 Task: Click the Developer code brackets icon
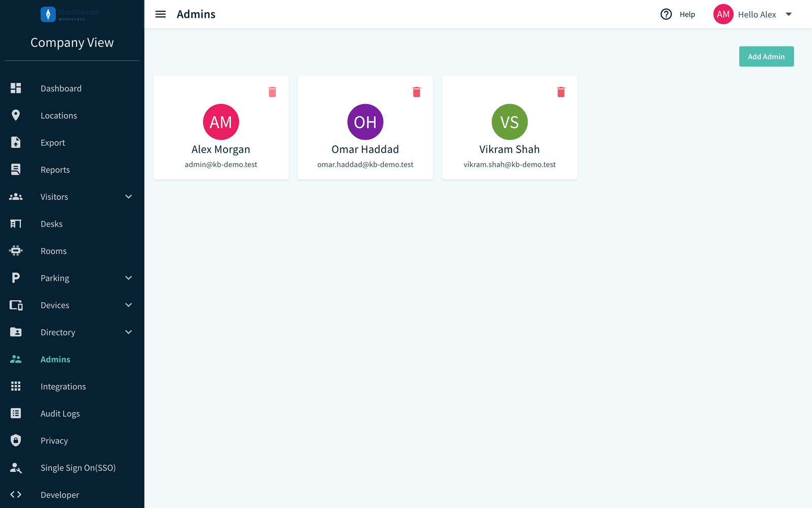point(16,495)
